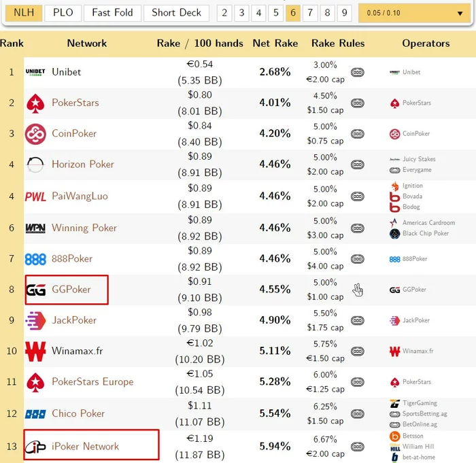This screenshot has height=463, width=476.
Task: Open the PaiWangLuo network link
Action: coord(80,196)
